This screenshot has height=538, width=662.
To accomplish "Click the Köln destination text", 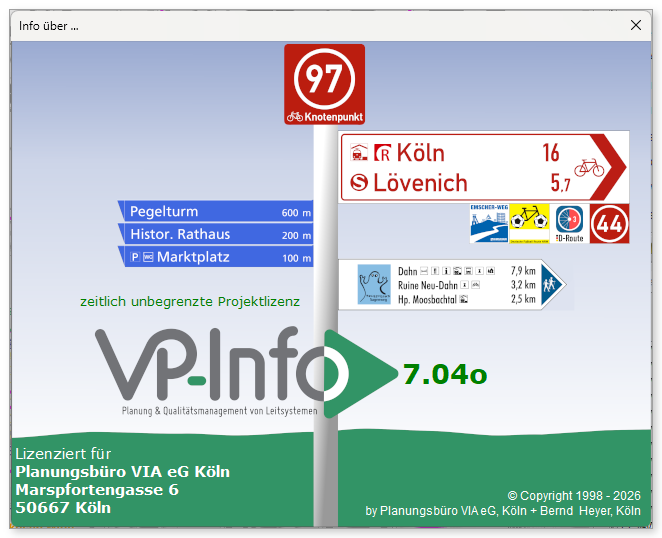I will click(421, 153).
